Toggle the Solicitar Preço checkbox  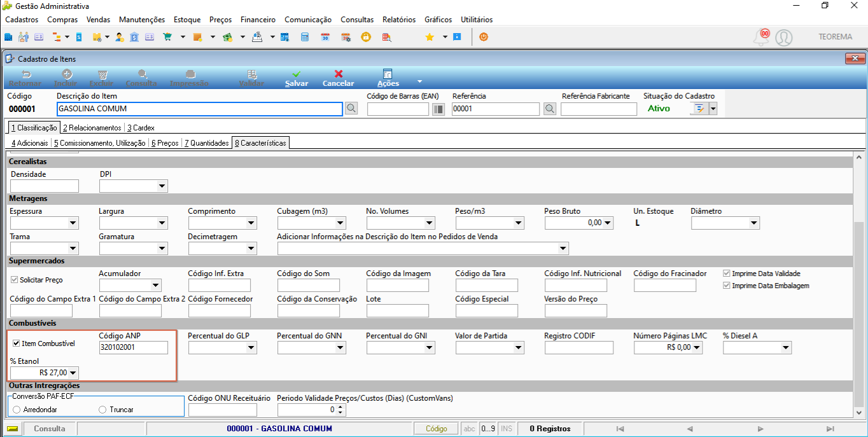(x=15, y=280)
